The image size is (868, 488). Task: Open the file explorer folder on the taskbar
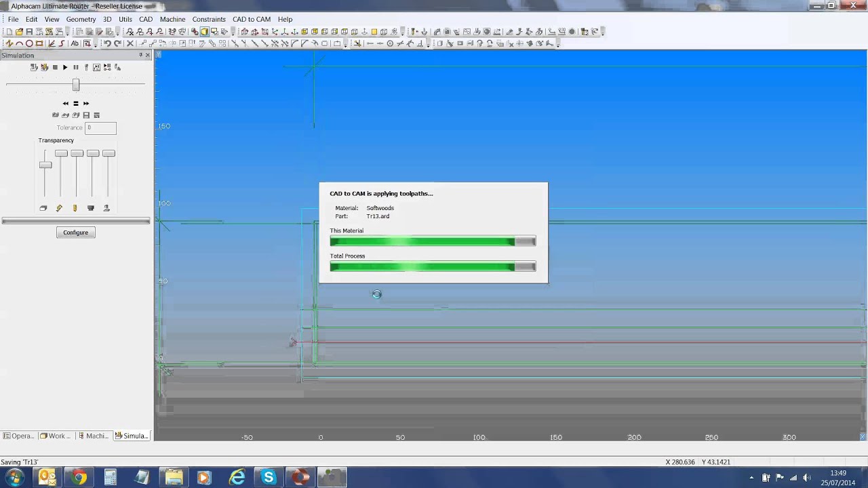coord(174,478)
